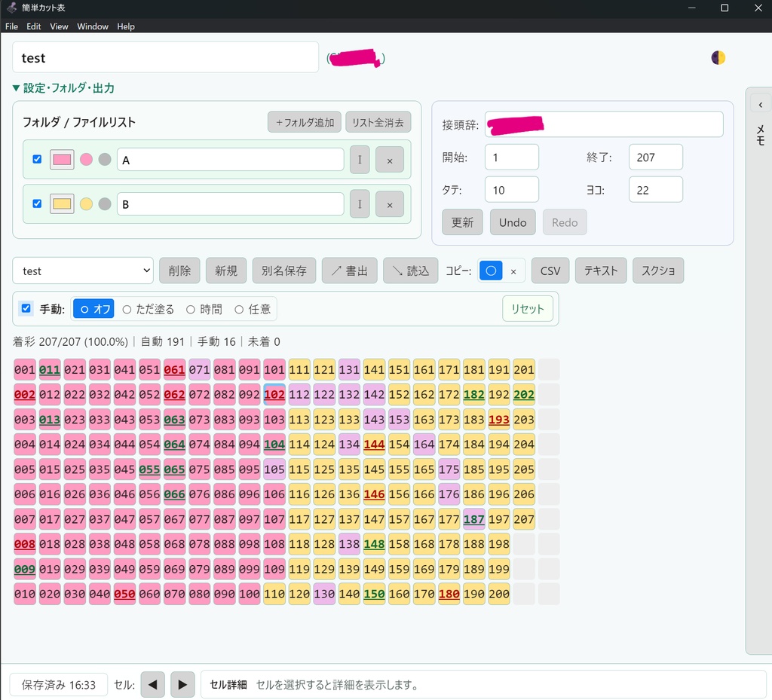Click the next cell arrow button
Image resolution: width=772 pixels, height=700 pixels.
click(x=182, y=684)
